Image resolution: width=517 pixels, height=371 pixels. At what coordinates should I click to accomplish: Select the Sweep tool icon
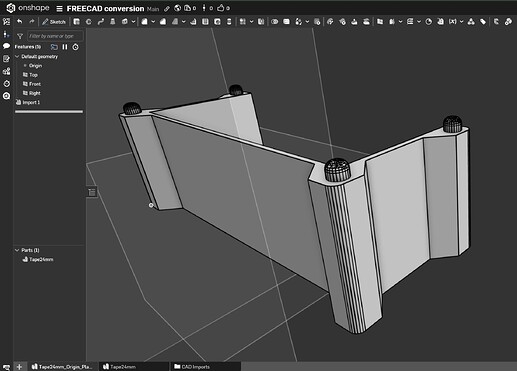101,22
